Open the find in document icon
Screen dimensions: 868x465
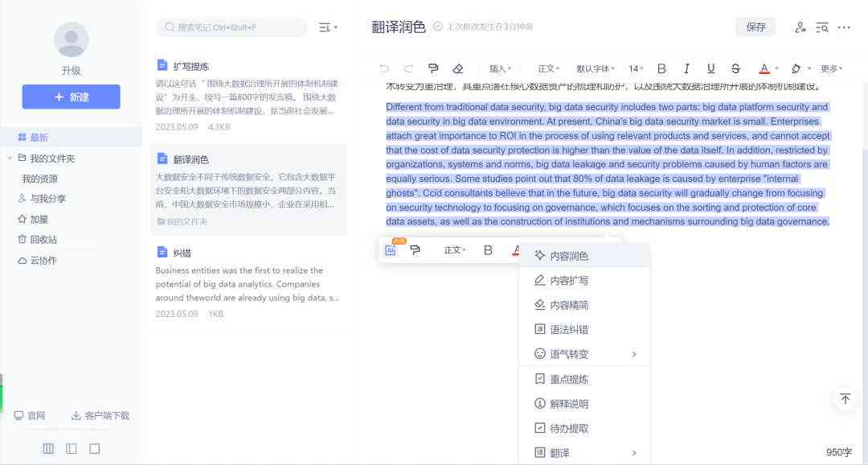(822, 27)
